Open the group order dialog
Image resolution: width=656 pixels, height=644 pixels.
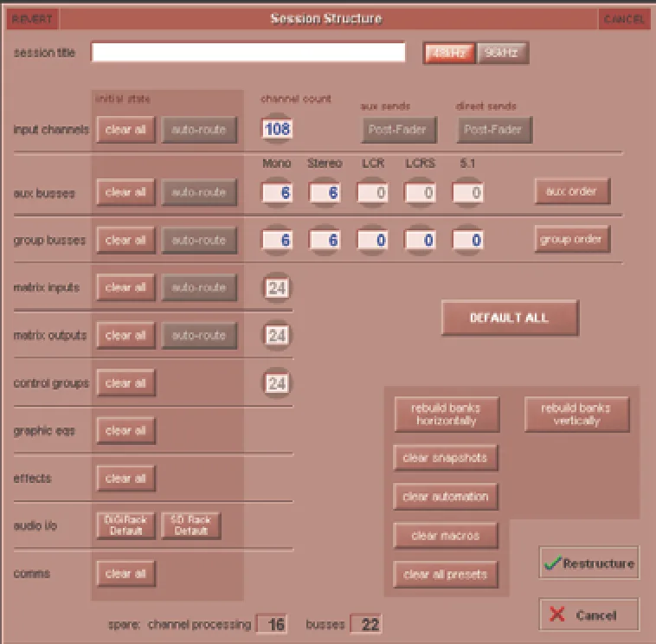pyautogui.click(x=572, y=240)
